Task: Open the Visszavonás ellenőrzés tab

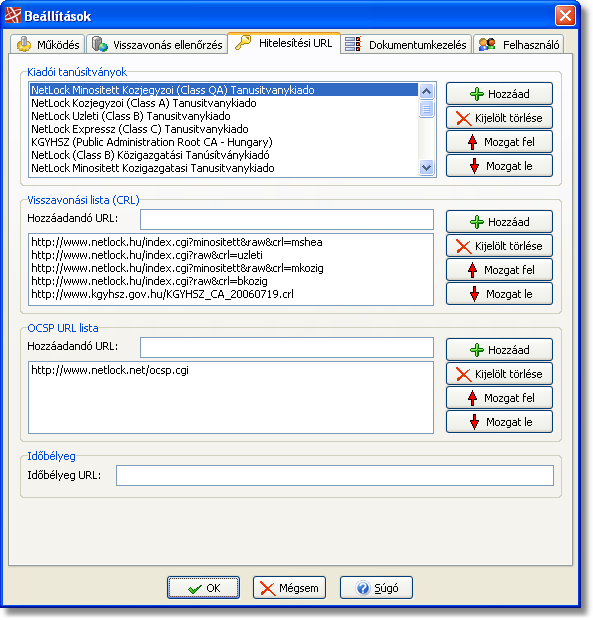Action: [157, 44]
